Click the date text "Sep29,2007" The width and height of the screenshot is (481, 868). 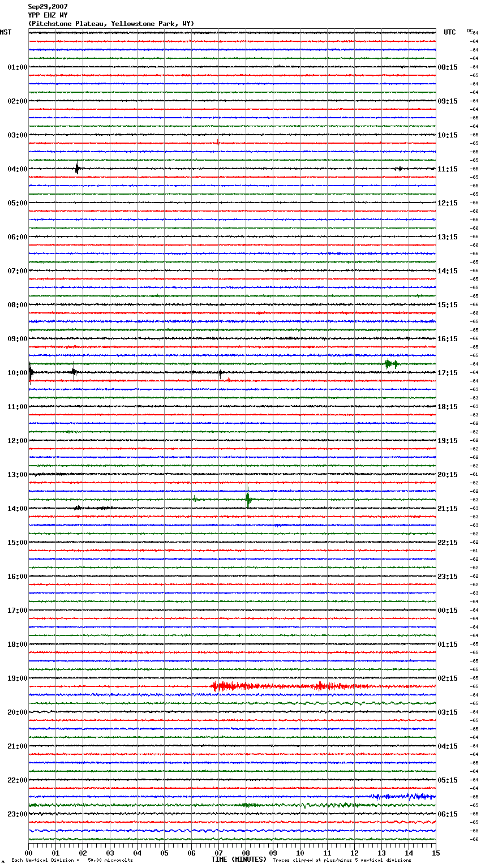[48, 7]
